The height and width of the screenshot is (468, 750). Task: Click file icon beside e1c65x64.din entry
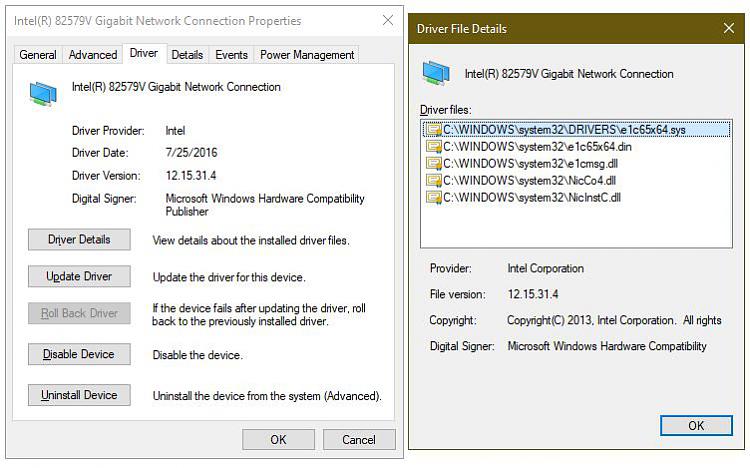tap(434, 146)
